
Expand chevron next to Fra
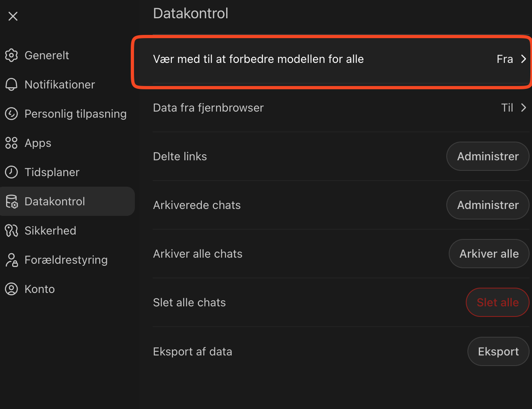coord(523,59)
